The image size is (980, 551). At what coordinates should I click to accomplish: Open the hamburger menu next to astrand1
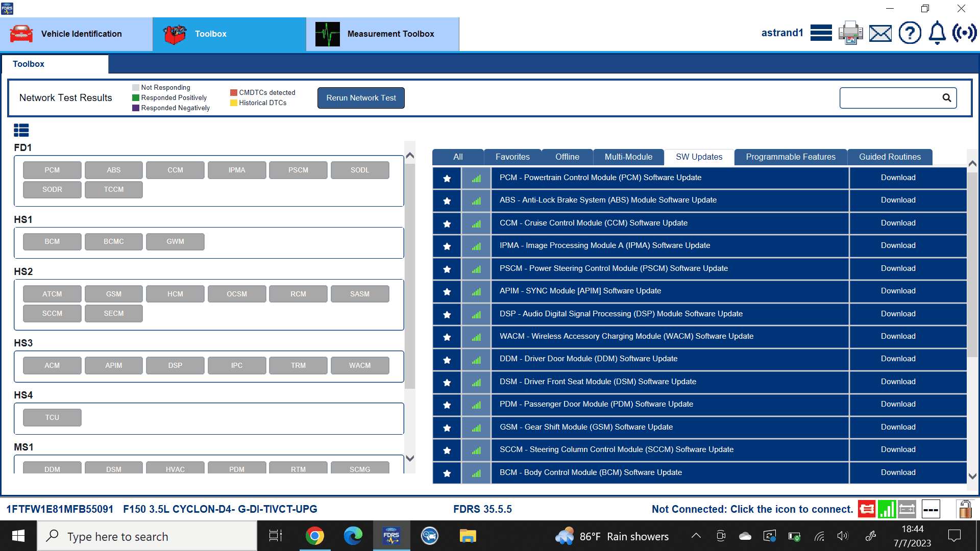pyautogui.click(x=821, y=33)
